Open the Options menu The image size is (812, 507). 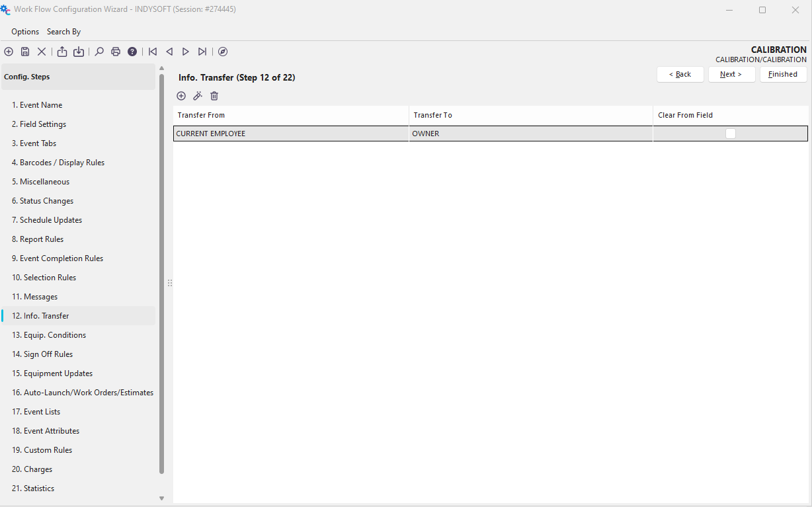pyautogui.click(x=25, y=32)
